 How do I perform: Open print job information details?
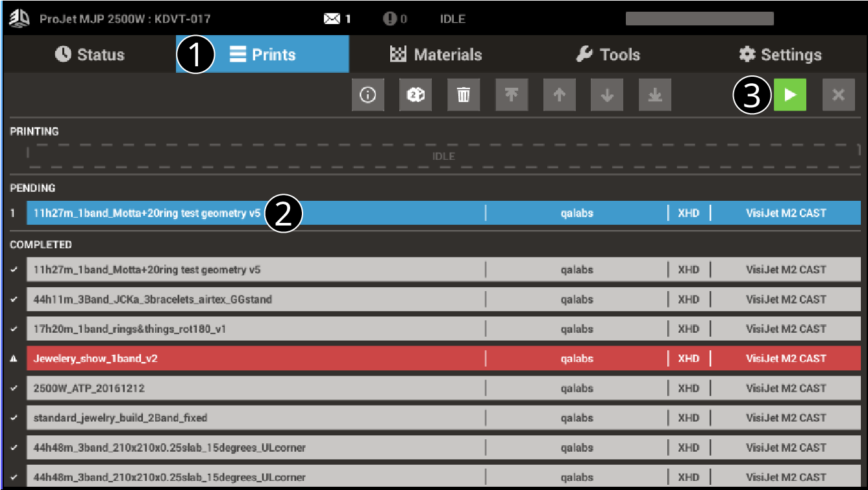click(x=367, y=94)
